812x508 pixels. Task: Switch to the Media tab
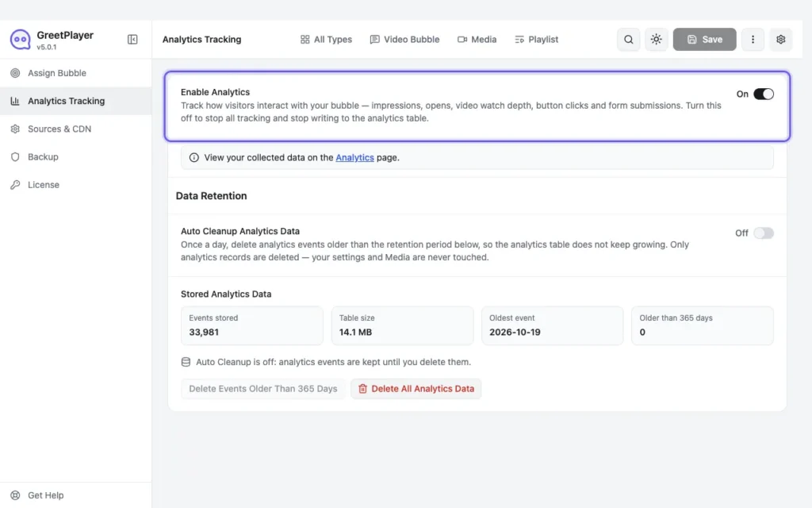477,40
